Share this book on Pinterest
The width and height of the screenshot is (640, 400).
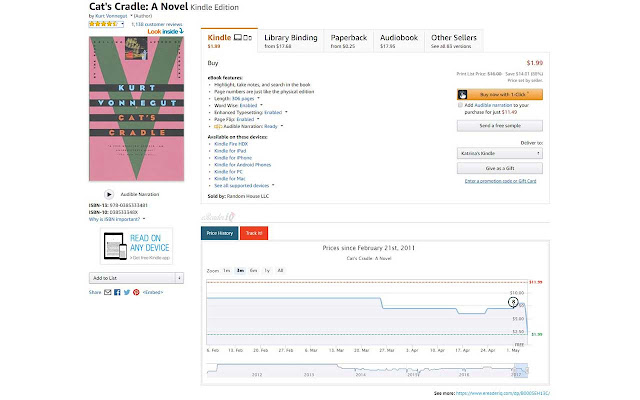pyautogui.click(x=135, y=292)
